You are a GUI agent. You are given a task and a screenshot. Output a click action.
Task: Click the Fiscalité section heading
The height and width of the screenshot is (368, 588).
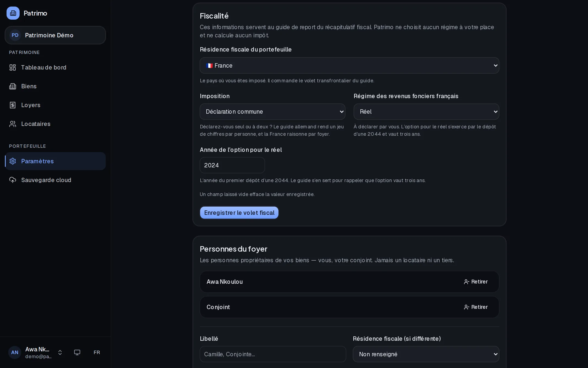click(214, 16)
